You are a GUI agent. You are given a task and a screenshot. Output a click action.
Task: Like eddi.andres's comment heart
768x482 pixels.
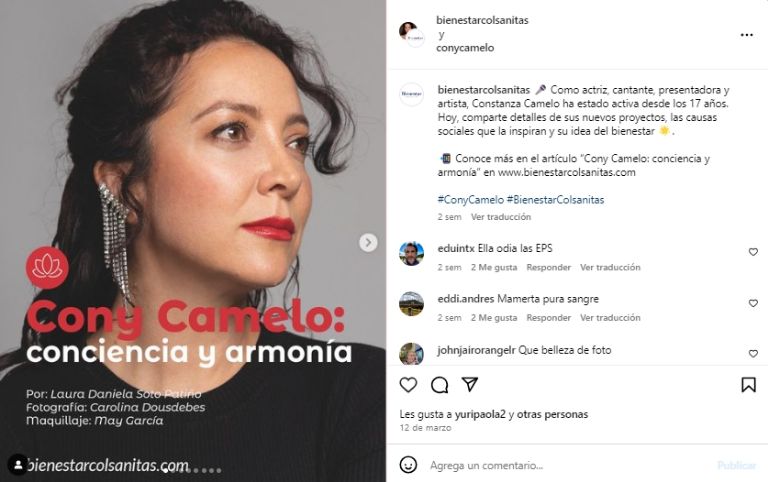coord(753,303)
